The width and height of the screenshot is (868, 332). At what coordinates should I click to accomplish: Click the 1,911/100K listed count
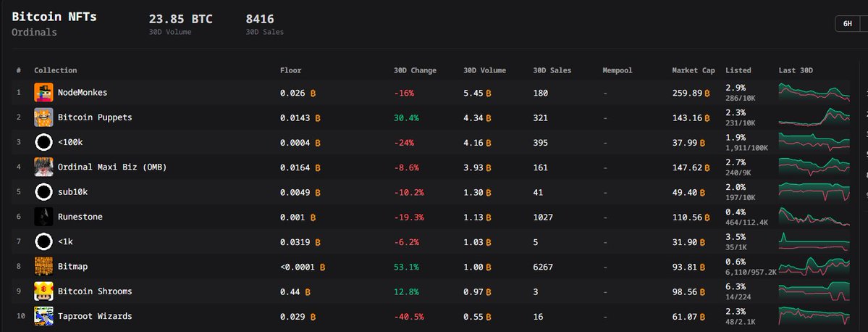(x=747, y=148)
